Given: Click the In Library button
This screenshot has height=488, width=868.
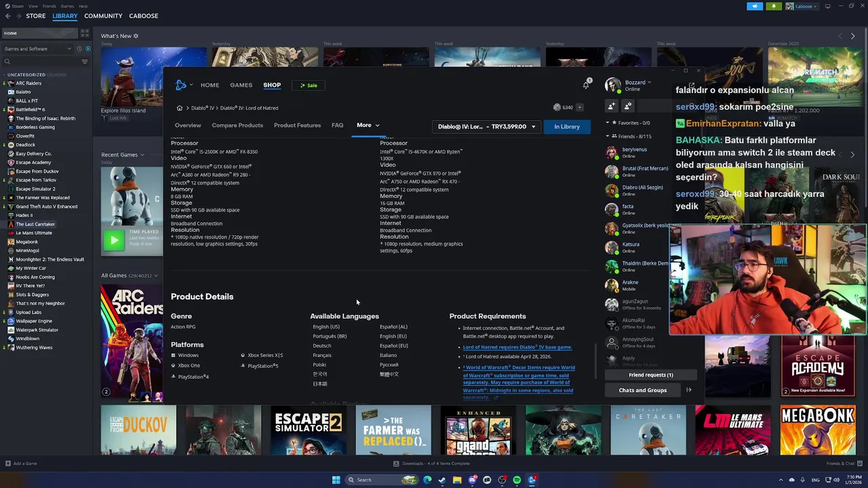Looking at the screenshot, I should coord(567,127).
